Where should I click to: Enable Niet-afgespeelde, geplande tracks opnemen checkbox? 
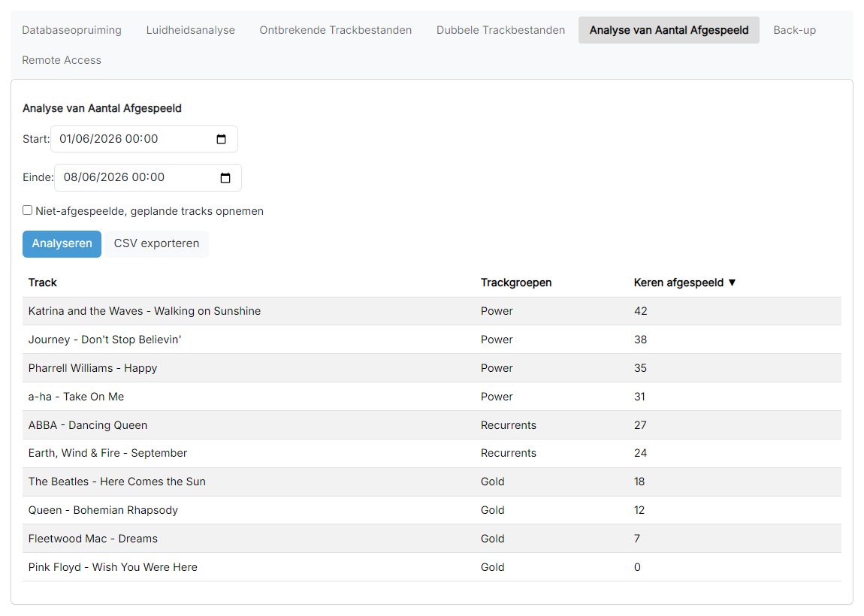(x=28, y=210)
